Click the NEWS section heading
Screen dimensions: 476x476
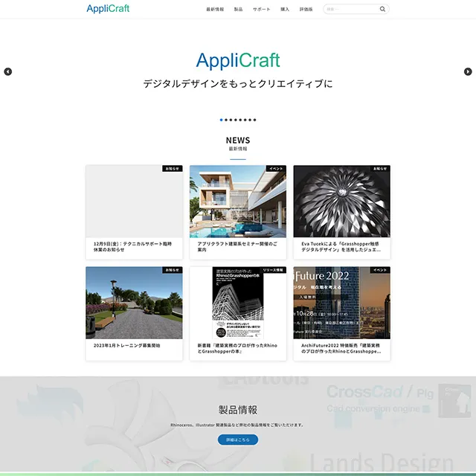tap(238, 141)
